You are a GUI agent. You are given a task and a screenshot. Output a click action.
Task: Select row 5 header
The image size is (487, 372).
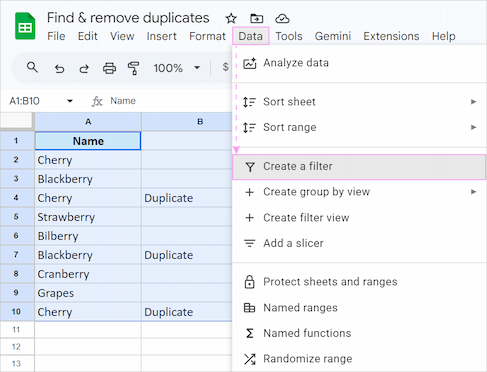pyautogui.click(x=17, y=217)
